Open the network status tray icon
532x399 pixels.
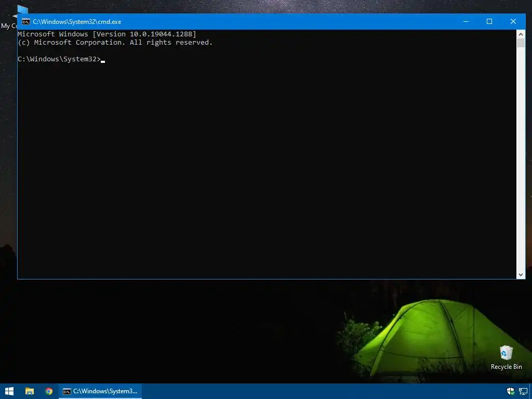[523, 391]
